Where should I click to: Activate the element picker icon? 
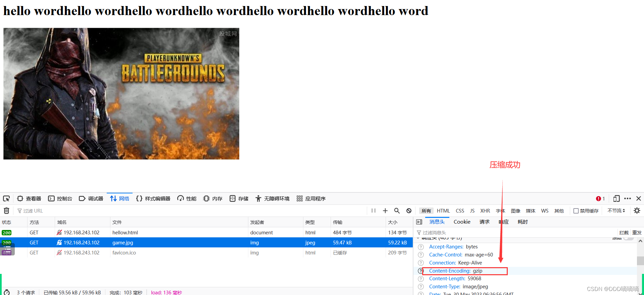(6, 198)
